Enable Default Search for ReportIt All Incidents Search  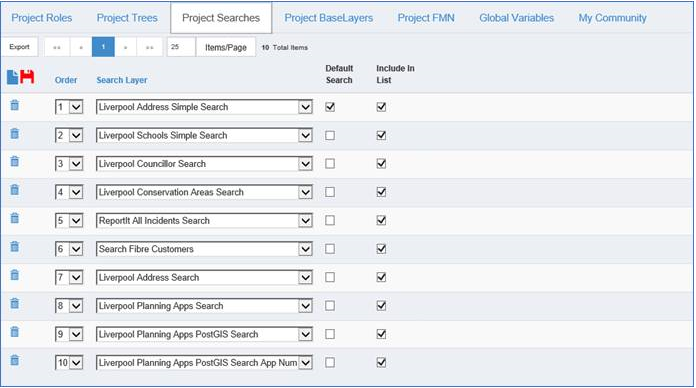click(x=330, y=221)
